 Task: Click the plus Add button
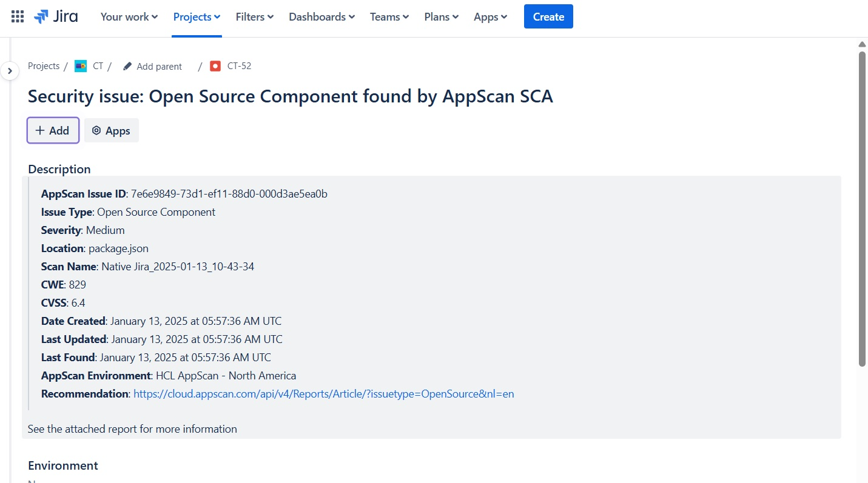coord(53,130)
